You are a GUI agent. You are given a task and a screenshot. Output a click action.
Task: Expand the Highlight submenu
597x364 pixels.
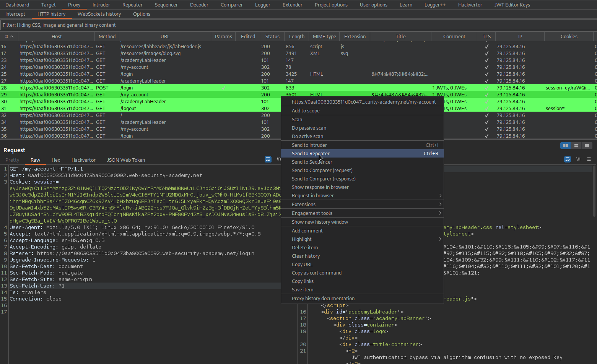click(x=440, y=239)
